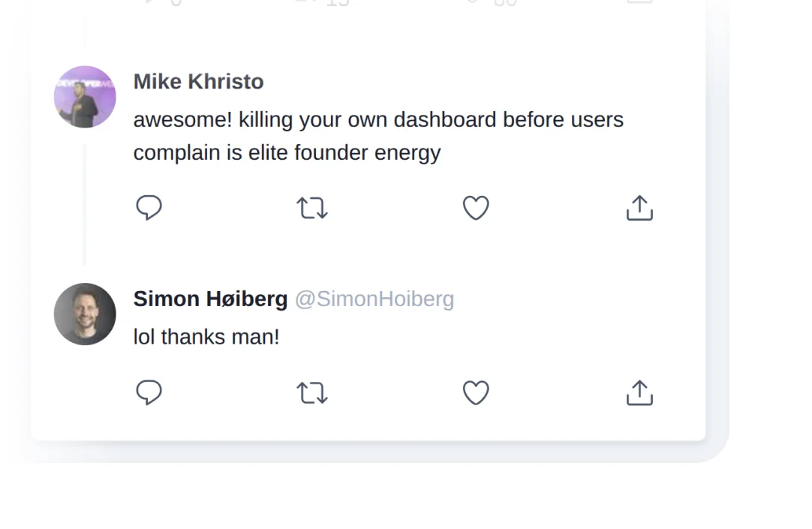Viewport: 812px width, 529px height.
Task: Click the 'lol thanks man!' tweet text
Action: 206,336
